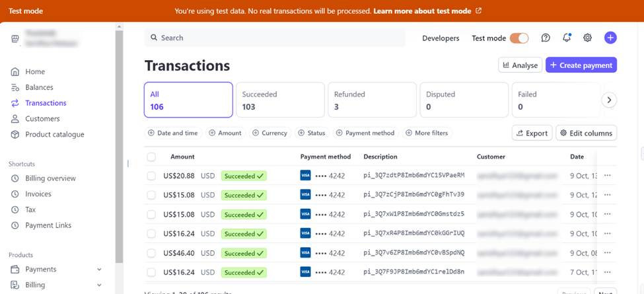The image size is (644, 294).
Task: Click the Search input field
Action: tap(275, 38)
